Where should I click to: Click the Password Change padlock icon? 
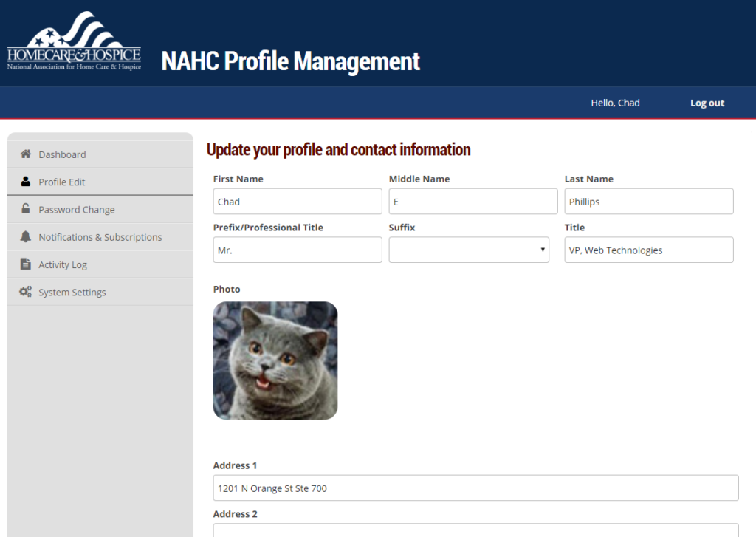pos(26,209)
